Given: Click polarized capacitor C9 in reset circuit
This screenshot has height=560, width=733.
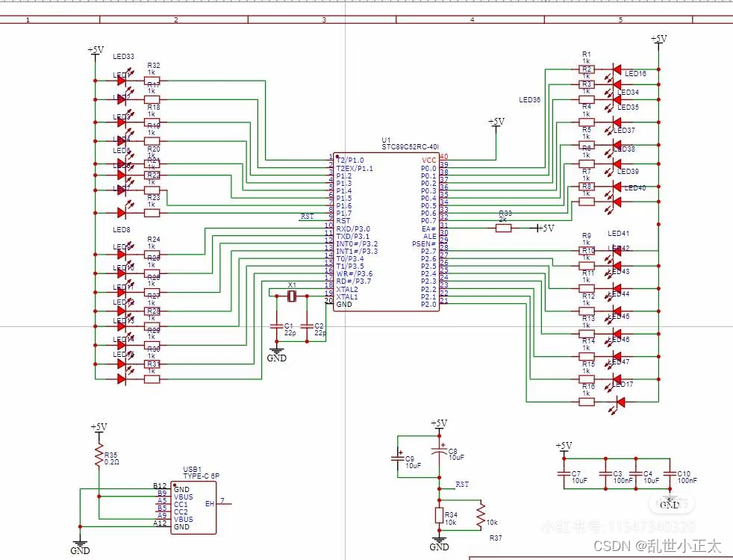Looking at the screenshot, I should tap(397, 458).
